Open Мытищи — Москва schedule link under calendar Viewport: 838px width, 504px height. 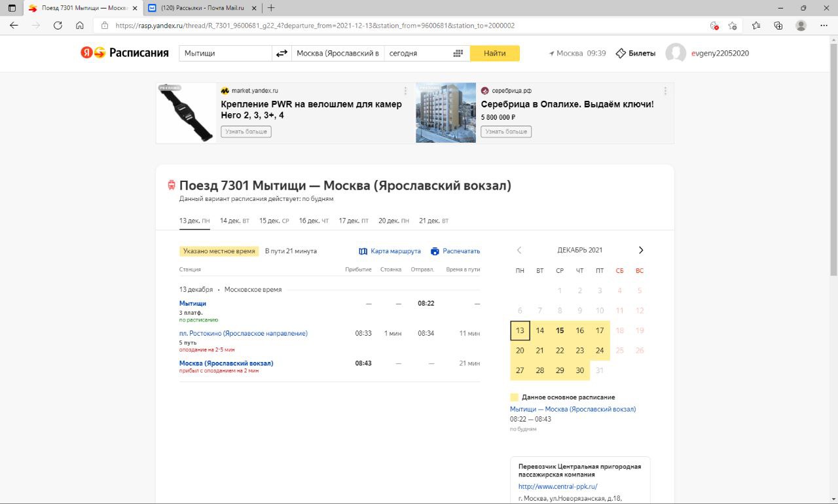(573, 409)
